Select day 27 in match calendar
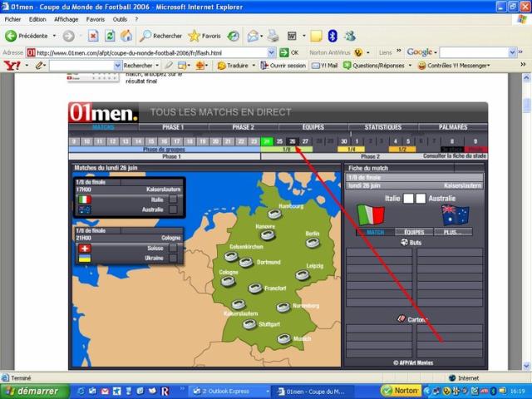This screenshot has height=399, width=532. [x=305, y=141]
